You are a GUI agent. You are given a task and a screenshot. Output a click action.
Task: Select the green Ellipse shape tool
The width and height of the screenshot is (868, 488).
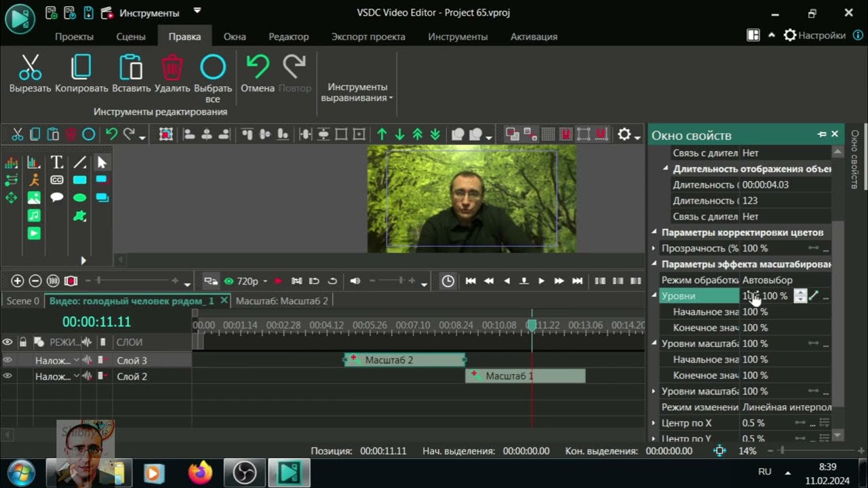point(80,198)
